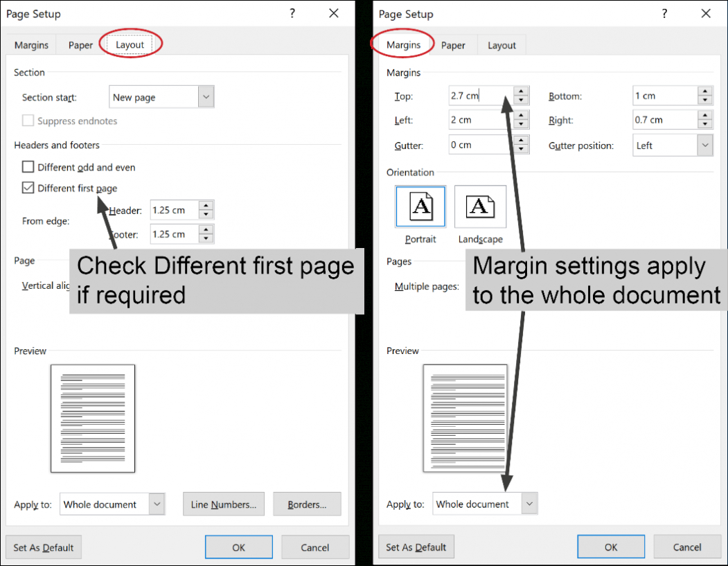The height and width of the screenshot is (566, 728).
Task: Click the Top margin value field showing 2.7 cm
Action: click(478, 95)
